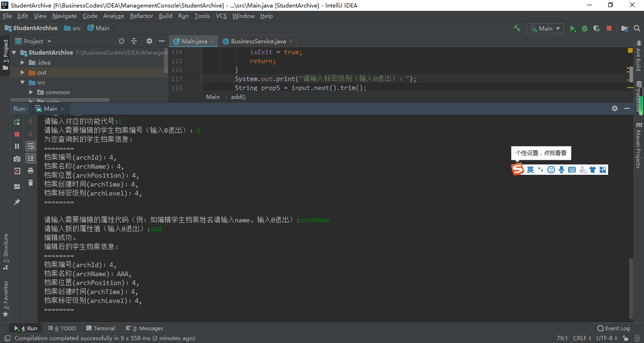This screenshot has height=343, width=644.
Task: Expand the .idea folder
Action: [22, 62]
